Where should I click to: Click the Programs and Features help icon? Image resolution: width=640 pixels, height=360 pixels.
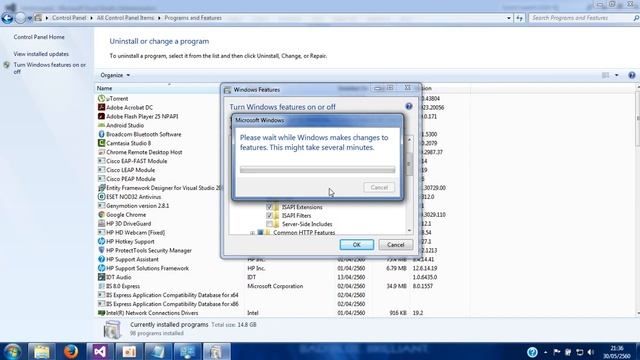(x=632, y=76)
